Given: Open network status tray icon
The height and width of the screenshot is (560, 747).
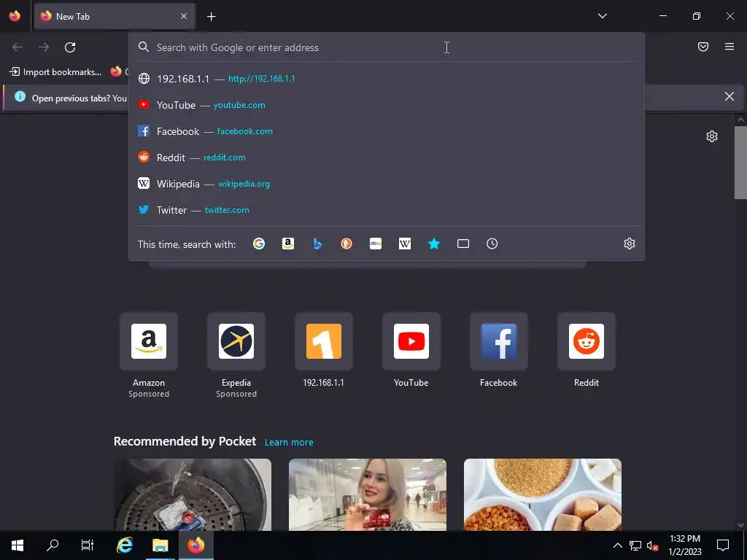Looking at the screenshot, I should 635,545.
